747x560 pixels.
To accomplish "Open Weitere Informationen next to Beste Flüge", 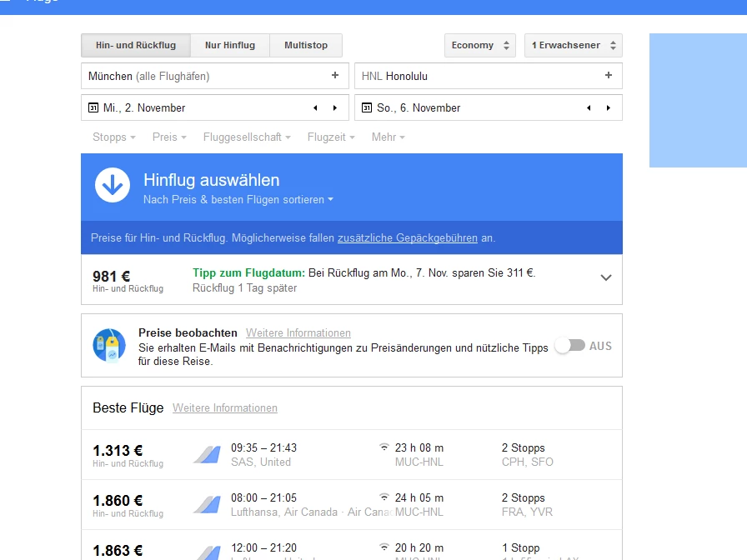I will point(225,408).
